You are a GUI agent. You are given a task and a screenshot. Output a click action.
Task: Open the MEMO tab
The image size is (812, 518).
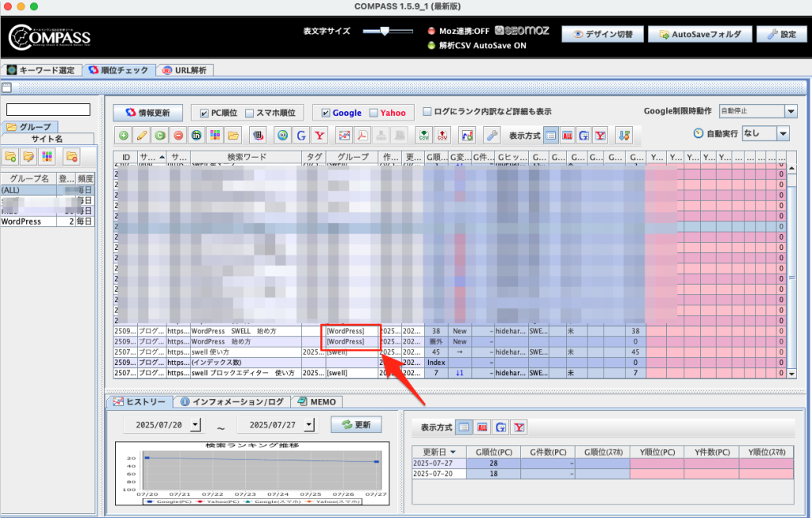pos(316,401)
